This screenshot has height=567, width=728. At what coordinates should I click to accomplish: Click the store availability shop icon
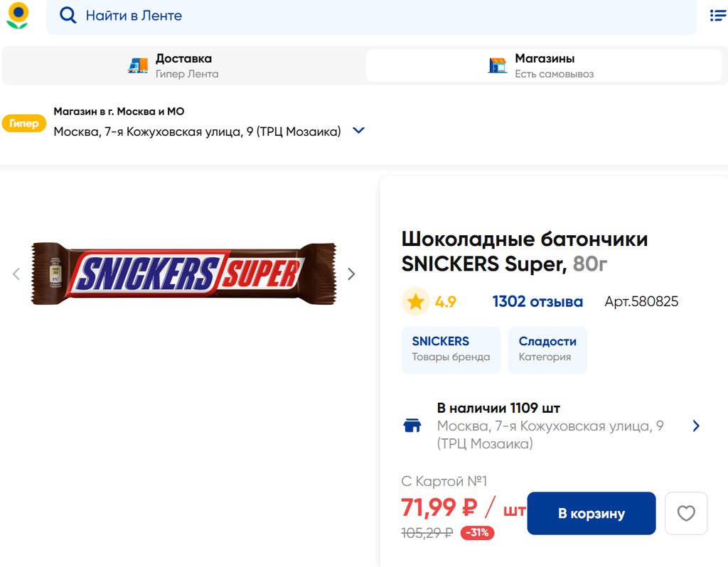coord(412,426)
